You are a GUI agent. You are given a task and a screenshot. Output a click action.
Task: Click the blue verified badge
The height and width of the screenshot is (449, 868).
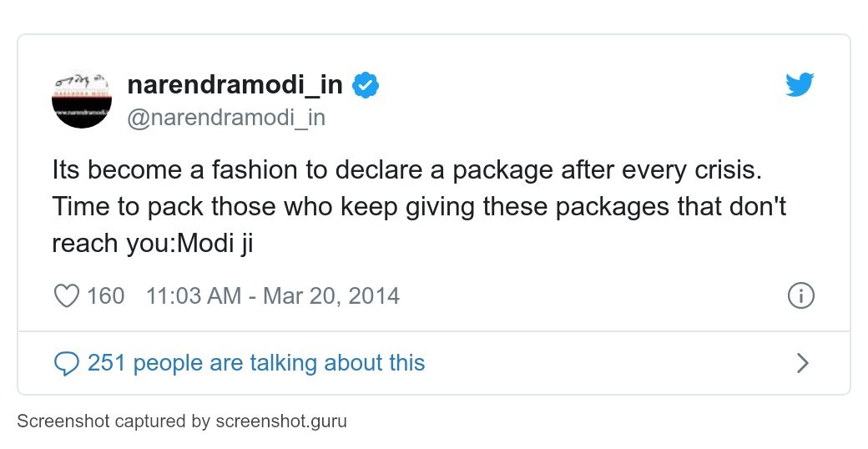tap(366, 84)
